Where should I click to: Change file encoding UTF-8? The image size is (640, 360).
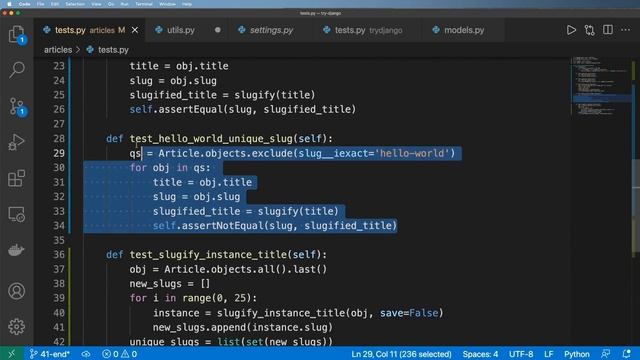click(521, 354)
